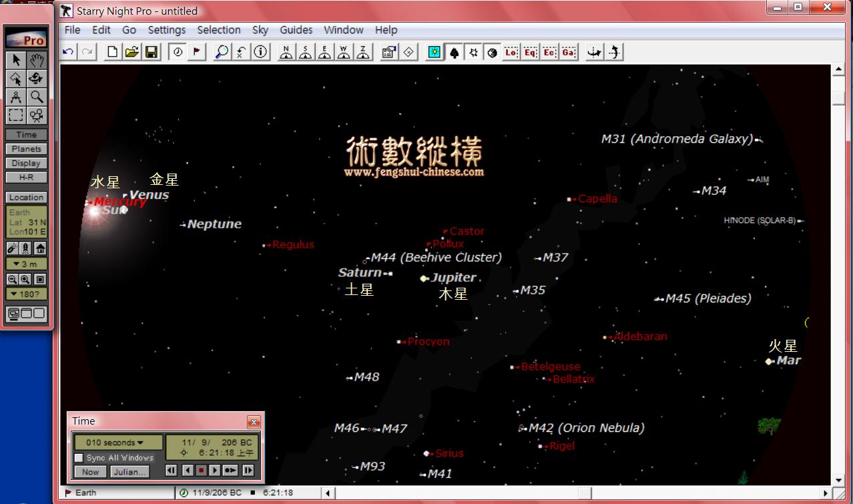Click the Now button in Time panel

click(x=91, y=471)
